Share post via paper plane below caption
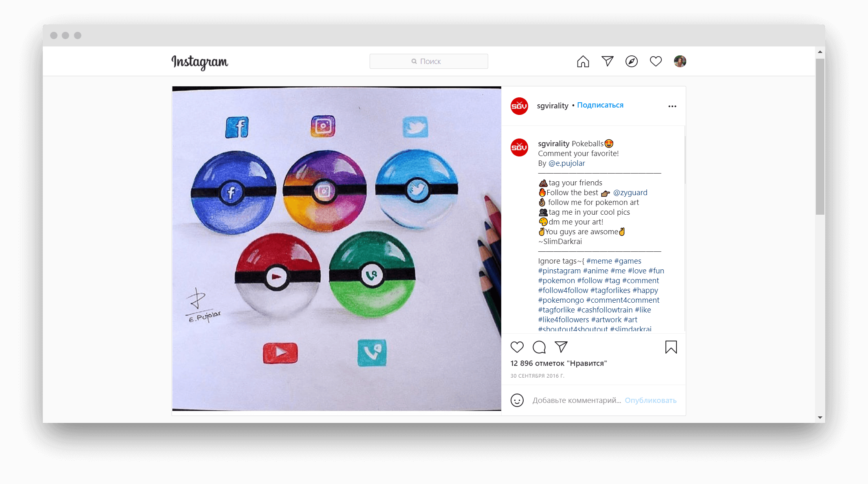868x484 pixels. [561, 347]
